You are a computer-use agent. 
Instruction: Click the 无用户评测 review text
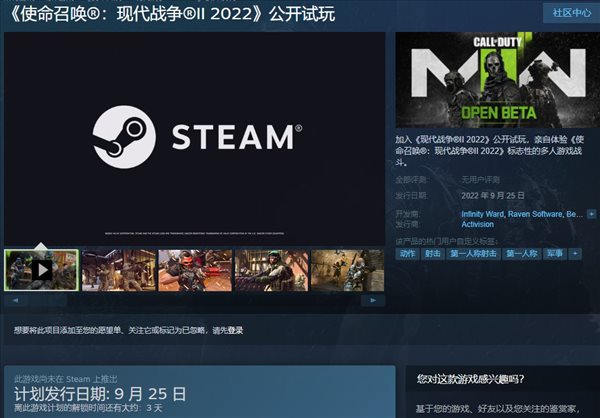481,180
